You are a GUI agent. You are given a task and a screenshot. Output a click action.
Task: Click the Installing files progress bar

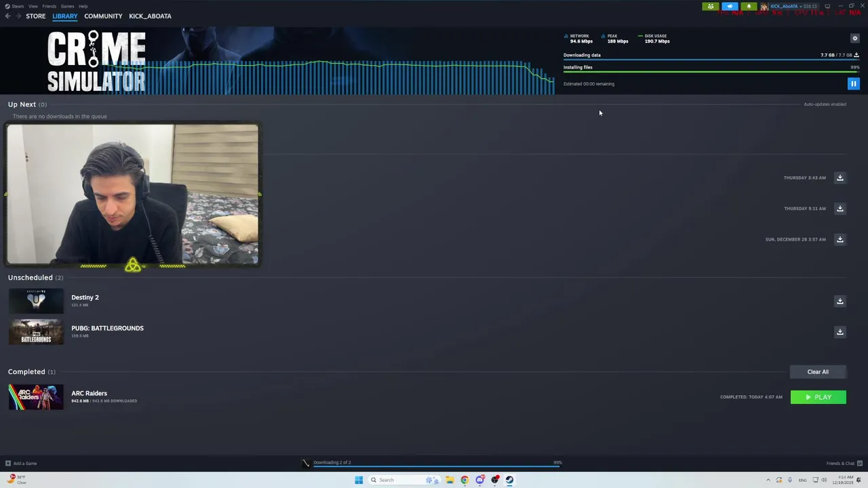click(711, 72)
